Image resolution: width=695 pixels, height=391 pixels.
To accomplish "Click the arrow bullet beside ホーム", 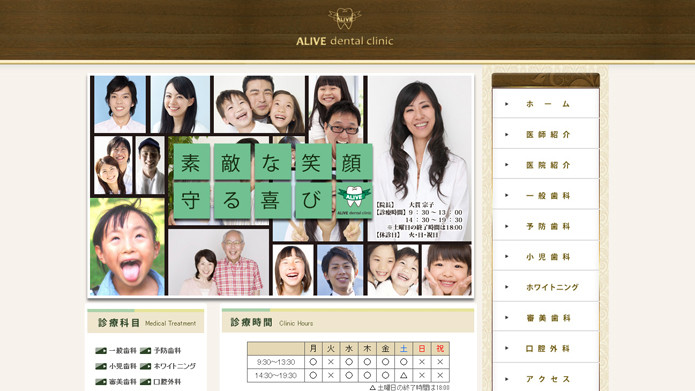I will coord(507,104).
